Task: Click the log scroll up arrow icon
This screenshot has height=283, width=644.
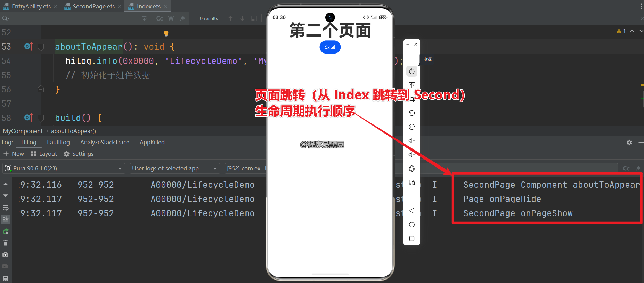Action: tap(6, 184)
